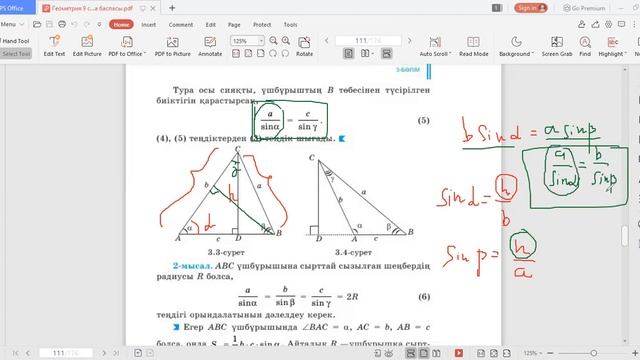Click the Open folder icon in quick access
Screen dimensions: 640x360
coord(37,24)
